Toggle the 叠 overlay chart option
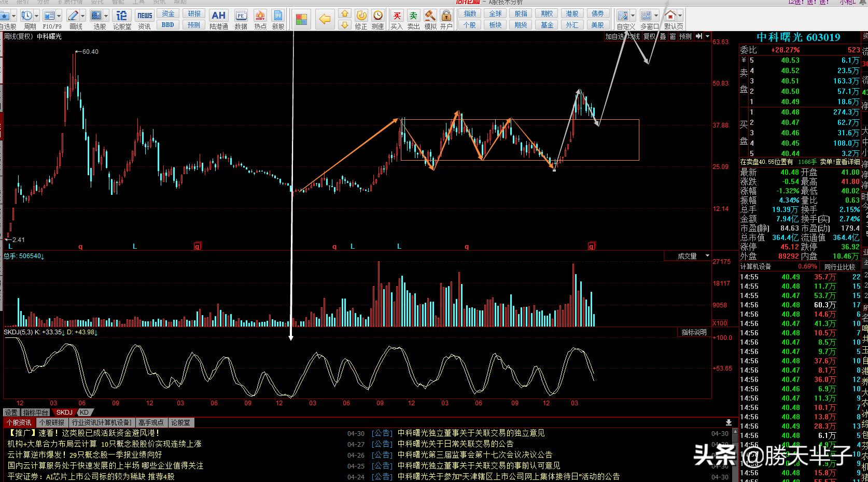Screen dimensions: 868x482 tap(663, 37)
